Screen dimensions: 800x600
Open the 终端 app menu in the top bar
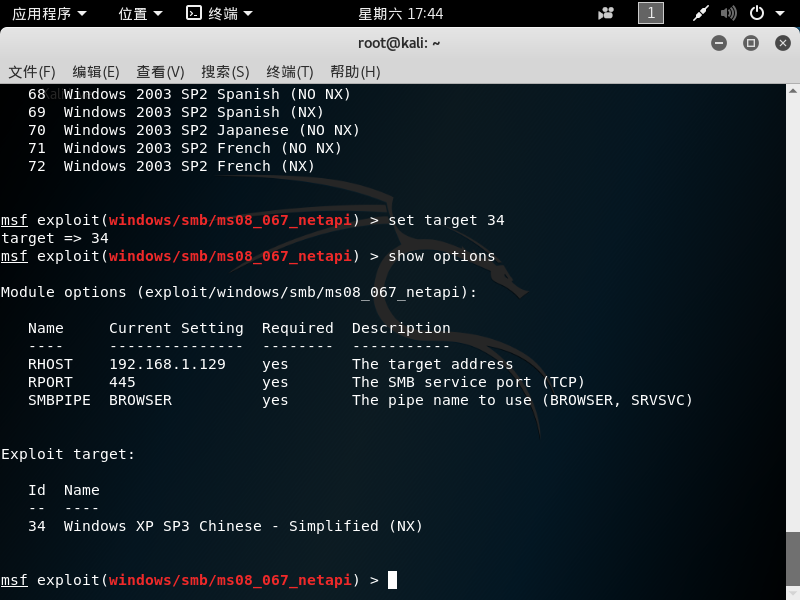tap(219, 14)
